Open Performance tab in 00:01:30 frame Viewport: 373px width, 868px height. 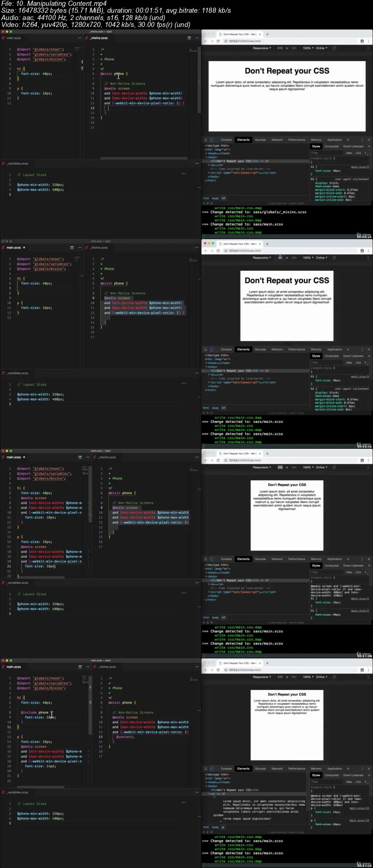(x=297, y=768)
